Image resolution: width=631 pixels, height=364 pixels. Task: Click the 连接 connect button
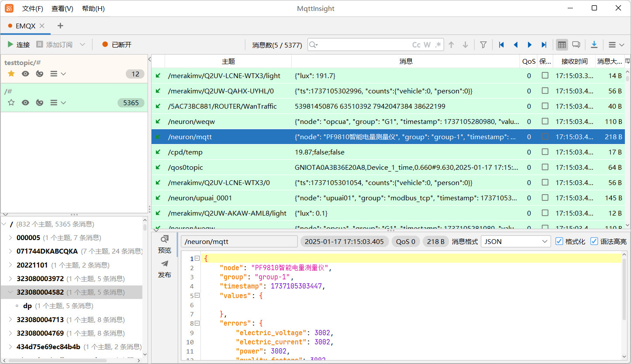pyautogui.click(x=18, y=45)
